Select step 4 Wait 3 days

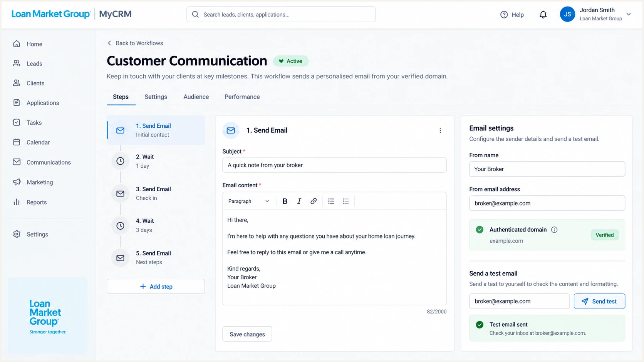156,225
